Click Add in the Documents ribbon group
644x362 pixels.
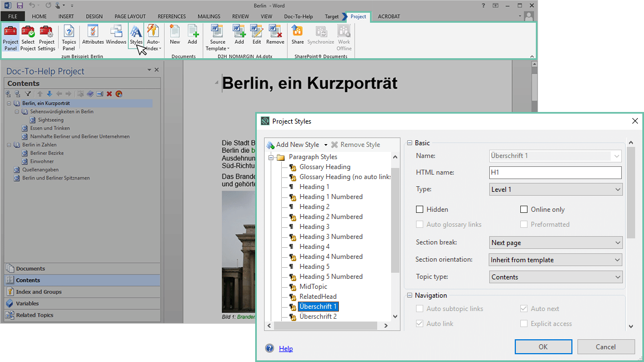tap(192, 35)
